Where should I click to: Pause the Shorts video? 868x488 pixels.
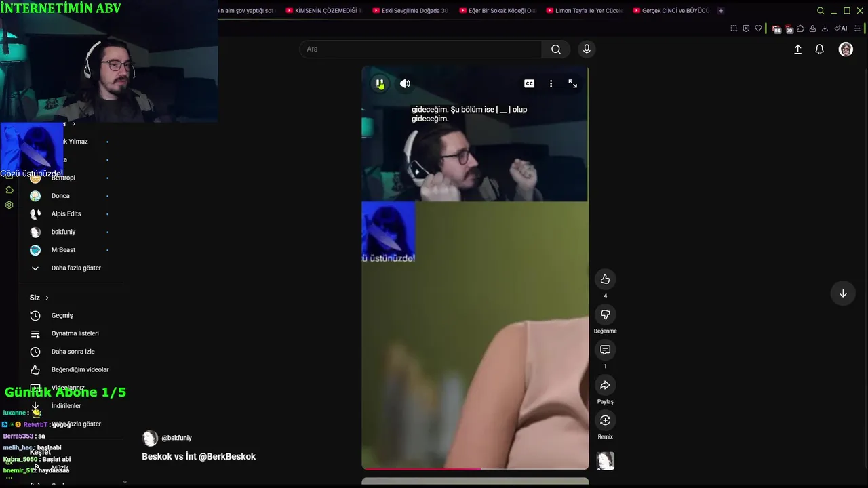point(380,83)
